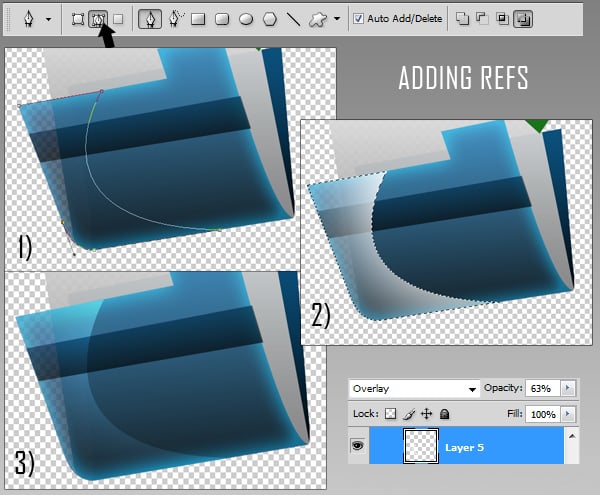The height and width of the screenshot is (495, 600).
Task: Open the Fill slider arrow
Action: (x=568, y=412)
